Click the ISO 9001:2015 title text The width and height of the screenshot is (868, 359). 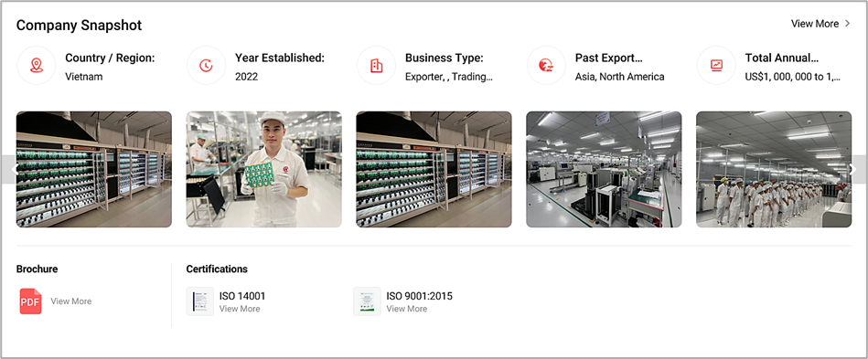419,296
